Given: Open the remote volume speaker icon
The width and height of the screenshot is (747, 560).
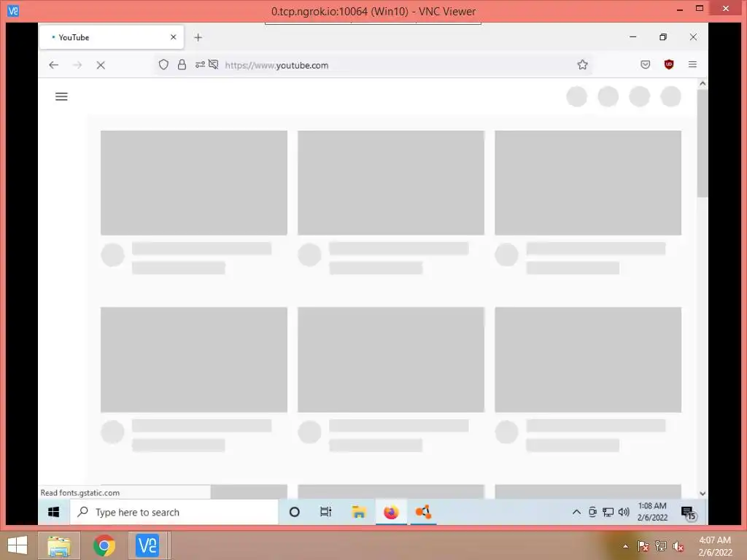Looking at the screenshot, I should click(x=624, y=512).
